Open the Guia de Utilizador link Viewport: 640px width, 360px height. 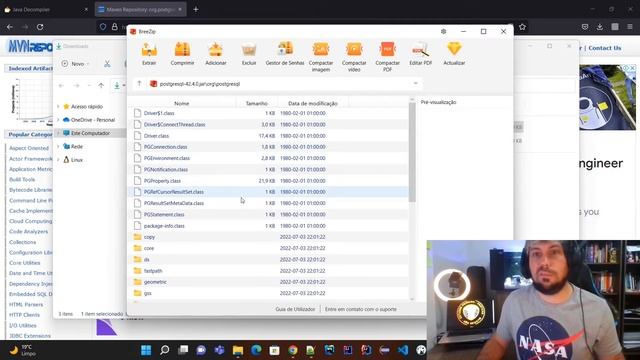(295, 309)
